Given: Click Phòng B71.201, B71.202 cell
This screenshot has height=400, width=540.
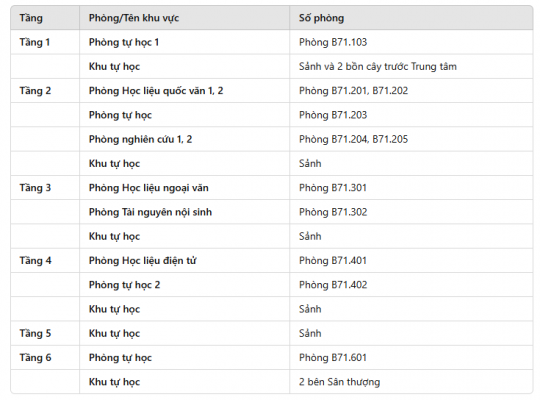Looking at the screenshot, I should tap(353, 91).
